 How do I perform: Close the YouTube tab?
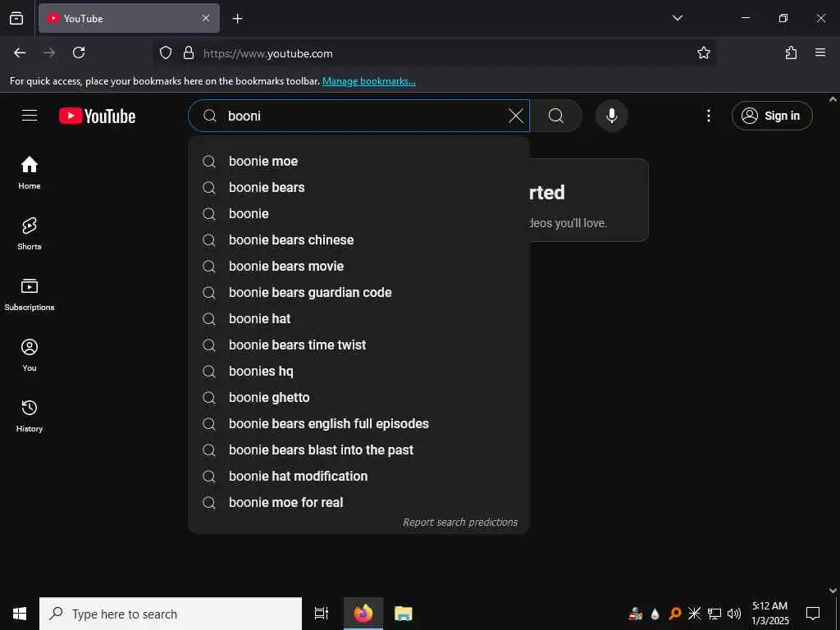[206, 19]
